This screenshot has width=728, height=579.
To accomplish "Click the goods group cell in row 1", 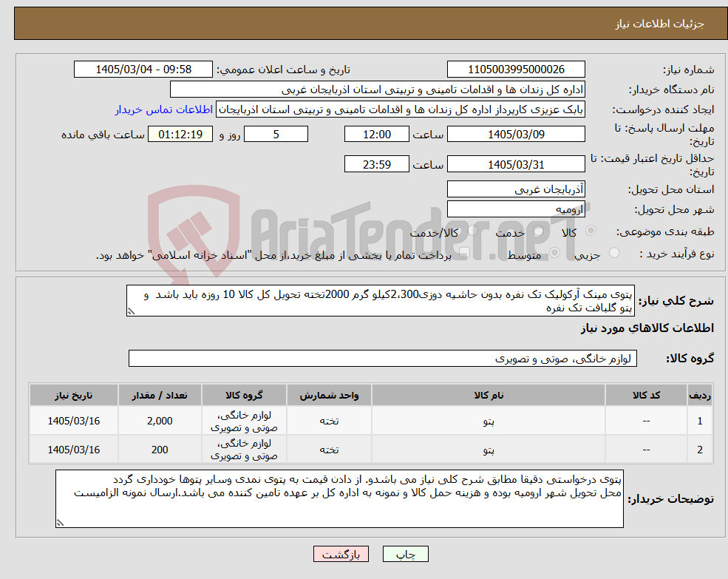I will 244,421.
